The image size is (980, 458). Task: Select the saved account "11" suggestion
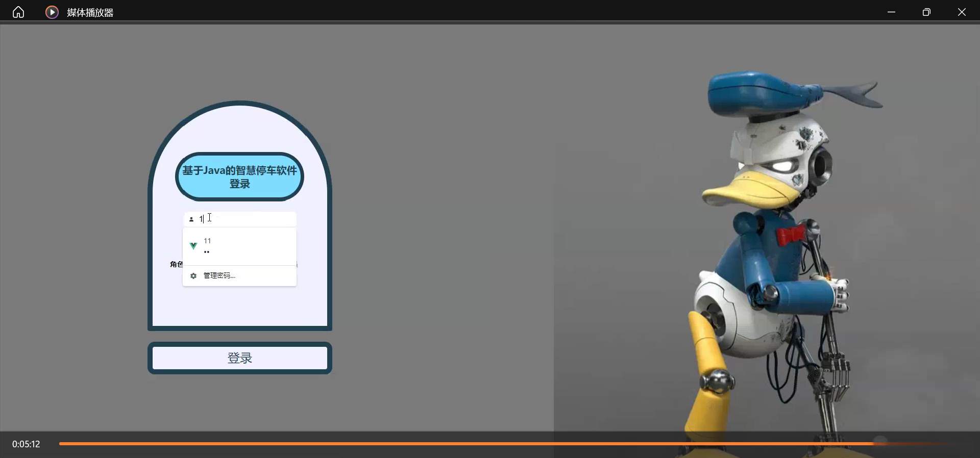[x=239, y=246]
